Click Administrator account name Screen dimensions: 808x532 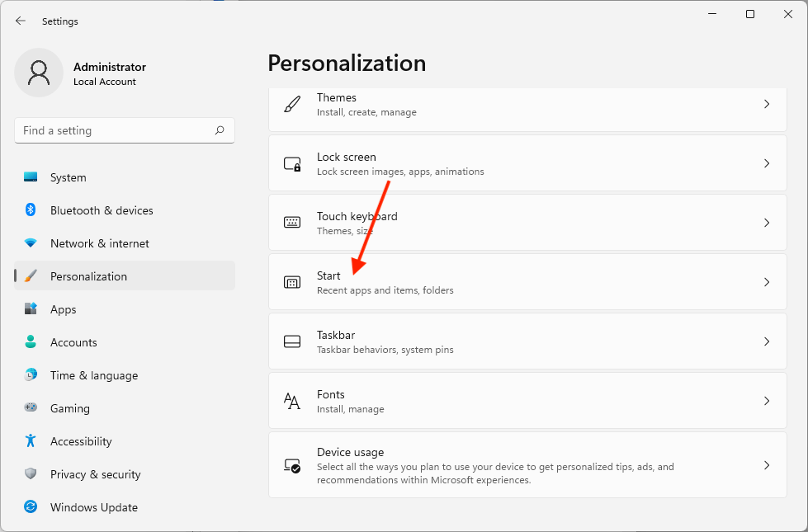pos(110,67)
